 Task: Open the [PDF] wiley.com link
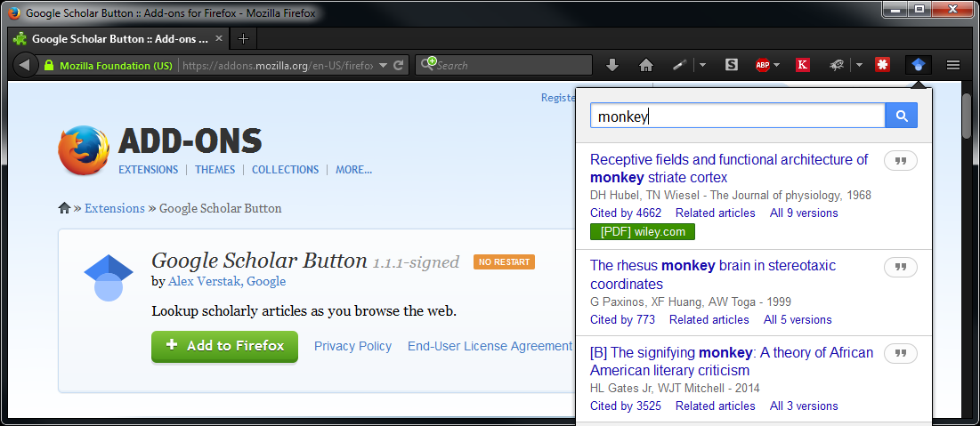coord(643,232)
